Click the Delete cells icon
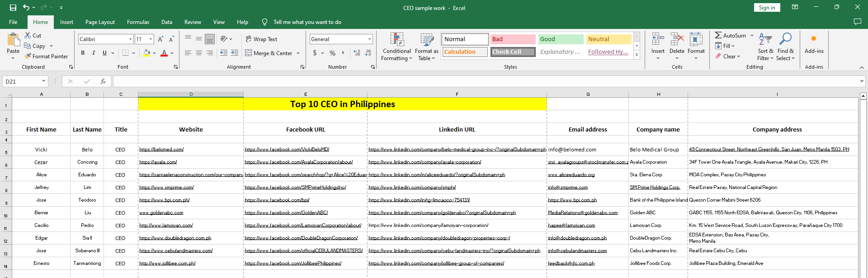Image resolution: width=868 pixels, height=278 pixels. (x=677, y=40)
